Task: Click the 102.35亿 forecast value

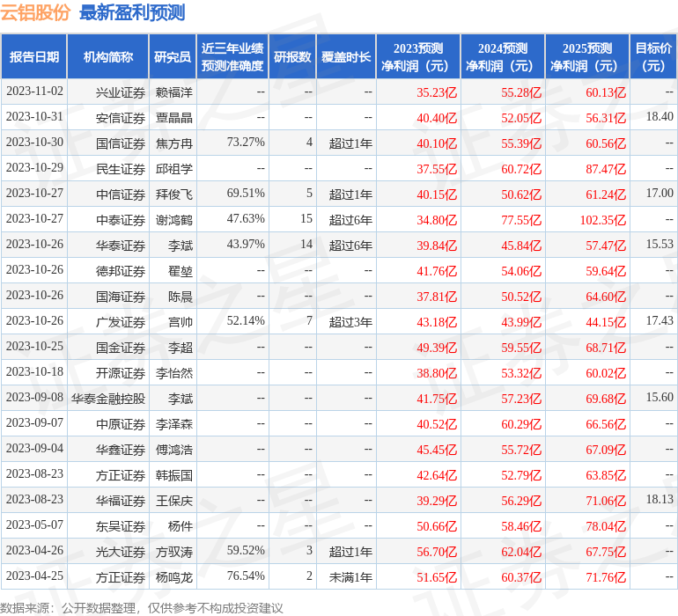Action: tap(603, 220)
